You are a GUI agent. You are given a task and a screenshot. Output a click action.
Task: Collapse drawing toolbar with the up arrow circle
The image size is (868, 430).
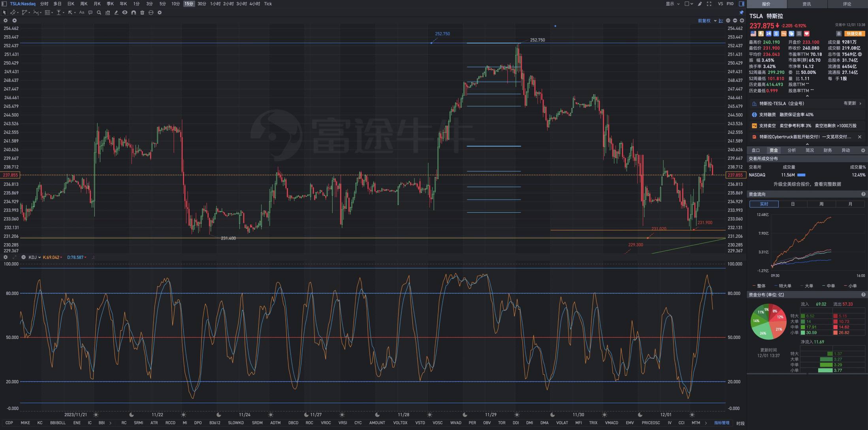click(x=14, y=21)
